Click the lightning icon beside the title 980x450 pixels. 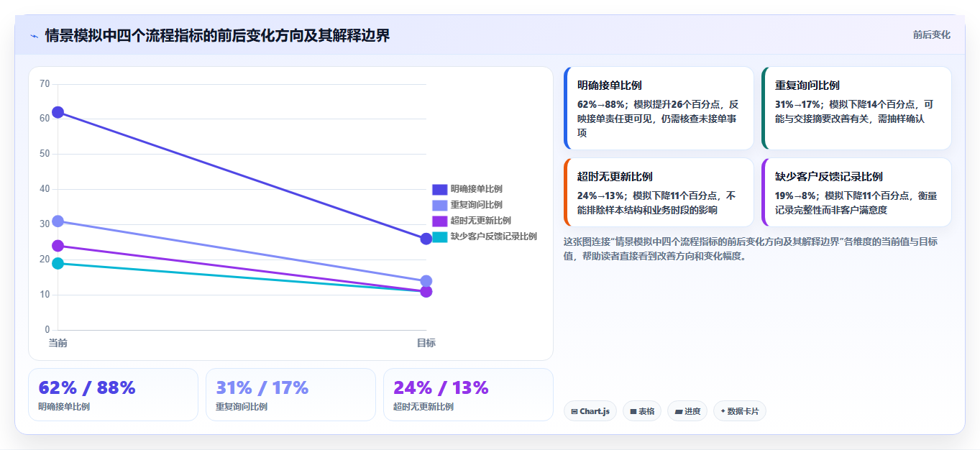pyautogui.click(x=34, y=36)
